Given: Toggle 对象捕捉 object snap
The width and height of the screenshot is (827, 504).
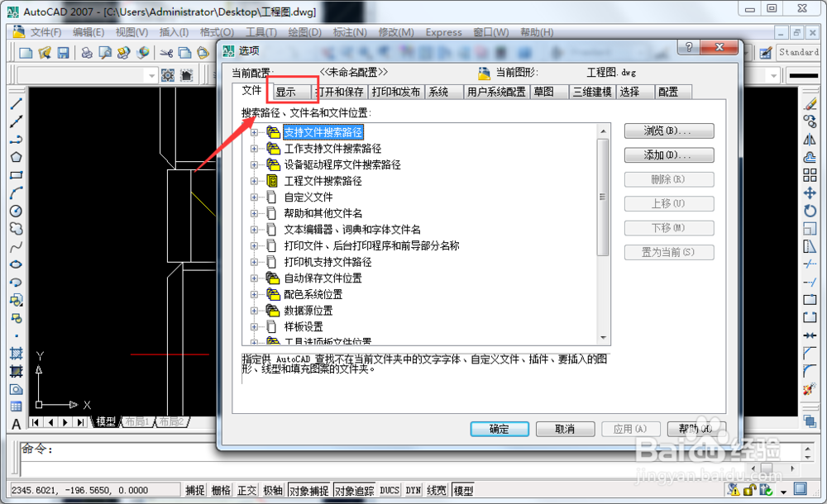Looking at the screenshot, I should [x=309, y=490].
